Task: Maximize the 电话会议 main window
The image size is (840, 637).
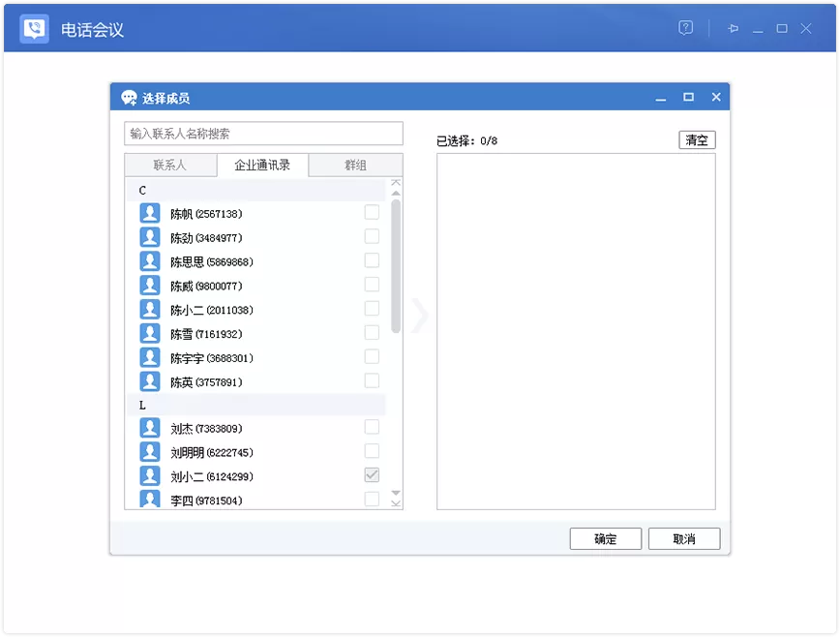Action: [782, 28]
